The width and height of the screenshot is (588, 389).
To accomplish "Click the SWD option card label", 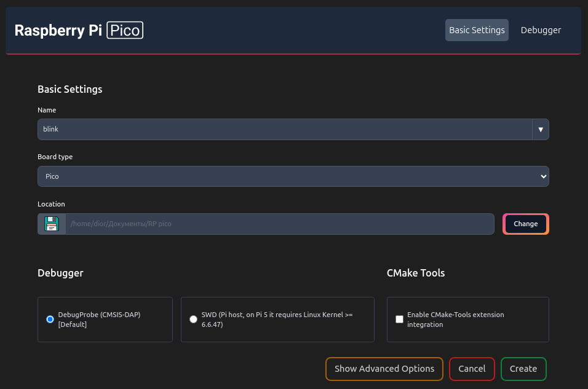I will pyautogui.click(x=277, y=320).
